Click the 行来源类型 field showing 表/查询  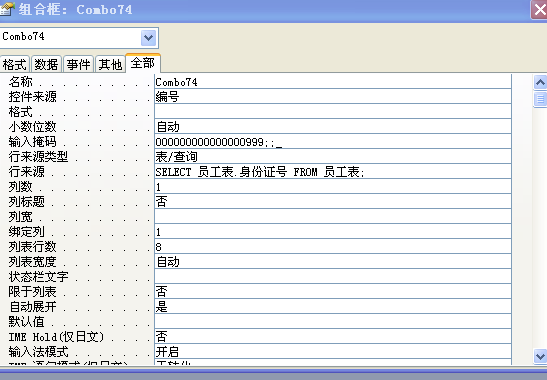[333, 157]
